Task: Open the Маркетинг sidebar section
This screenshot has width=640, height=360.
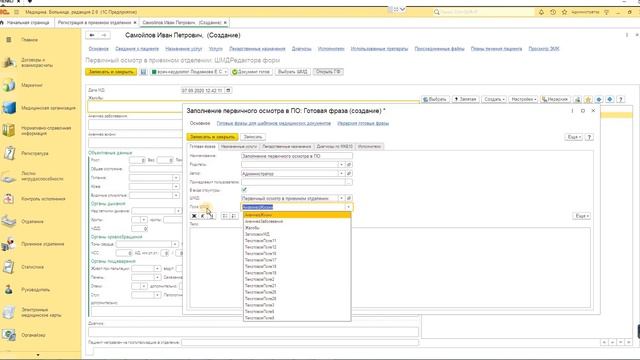Action: tap(31, 85)
